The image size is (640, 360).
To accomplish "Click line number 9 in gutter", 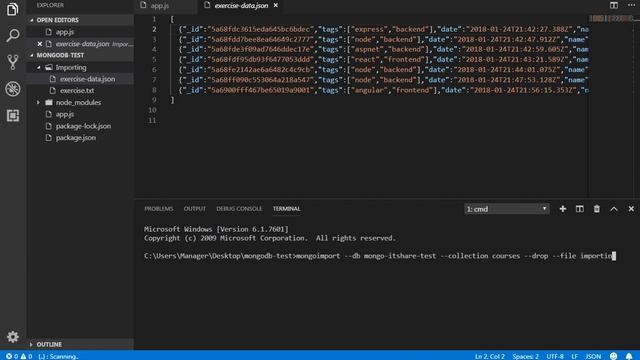I will click(x=154, y=100).
